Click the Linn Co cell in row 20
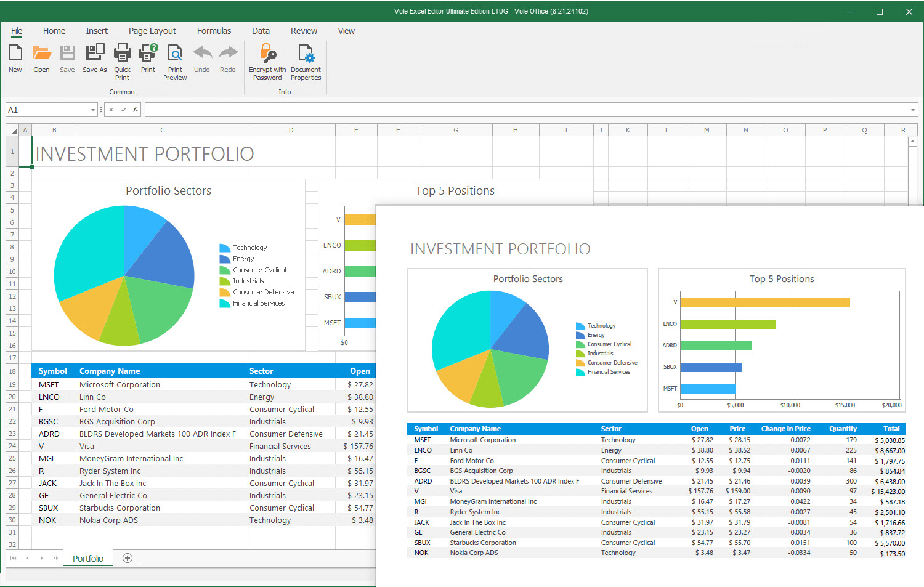 click(163, 397)
